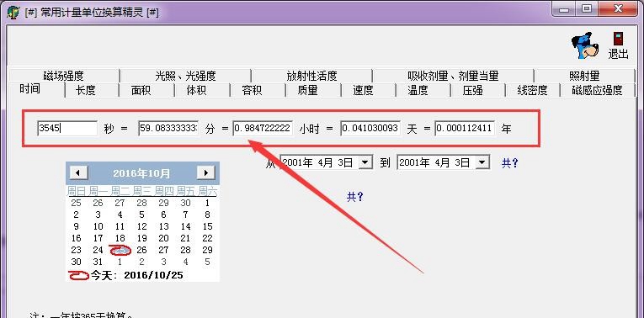
Task: Switch to the 长度 tab
Action: coord(85,90)
